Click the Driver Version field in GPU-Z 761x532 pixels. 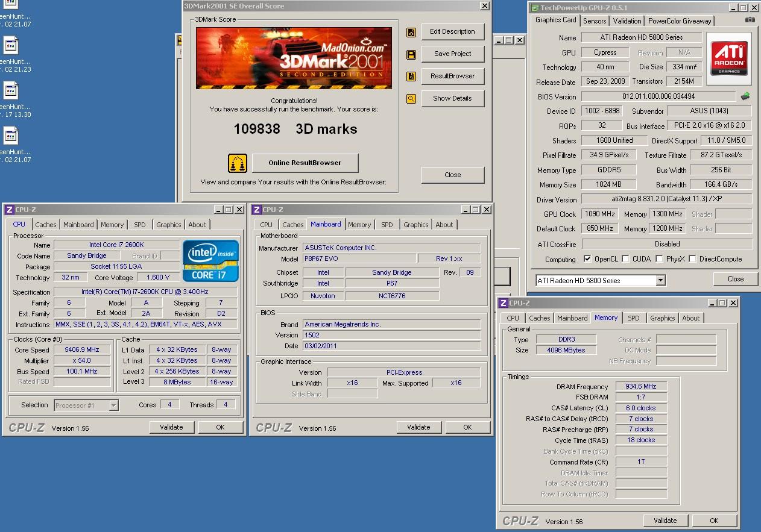point(666,199)
